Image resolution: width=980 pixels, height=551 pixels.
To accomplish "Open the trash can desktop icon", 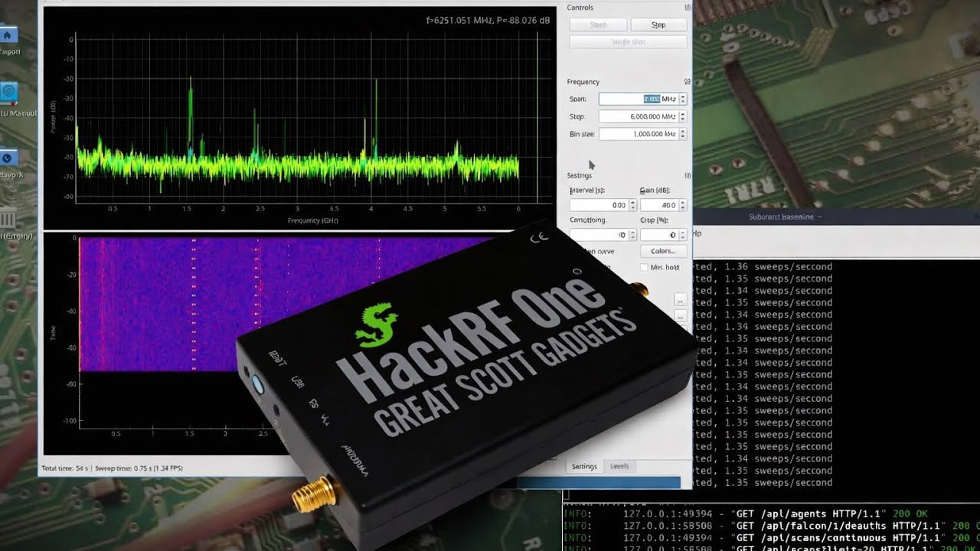I will tap(7, 219).
